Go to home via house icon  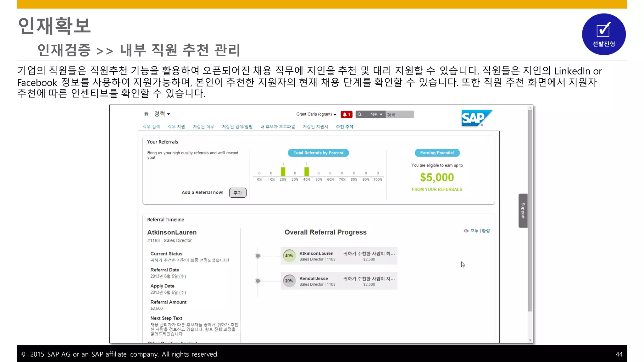pos(146,114)
